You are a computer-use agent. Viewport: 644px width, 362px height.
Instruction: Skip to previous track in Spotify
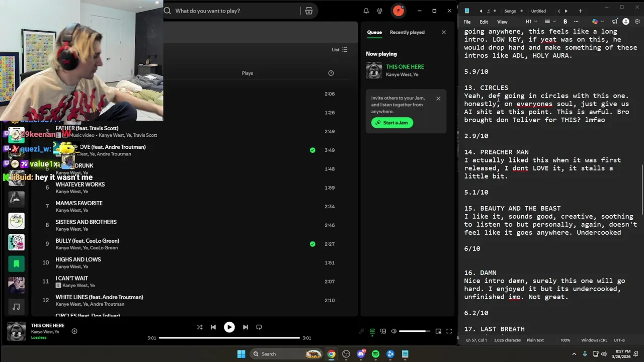(x=213, y=327)
